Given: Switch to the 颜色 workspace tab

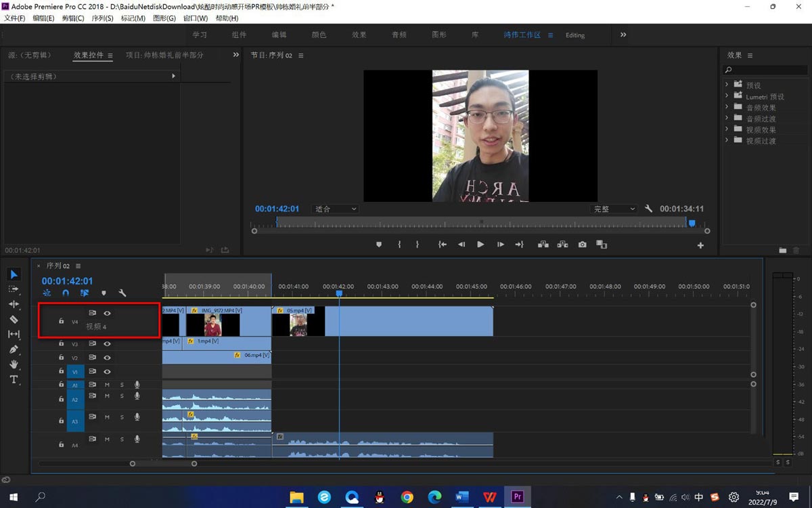Looking at the screenshot, I should pyautogui.click(x=319, y=35).
